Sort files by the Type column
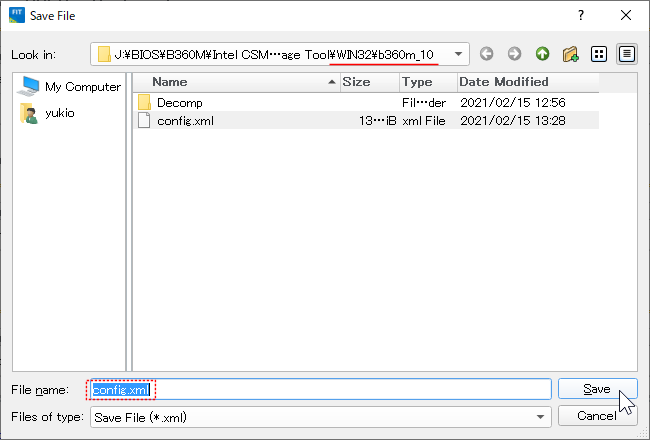Screen dimensions: 650x440 point(427,82)
